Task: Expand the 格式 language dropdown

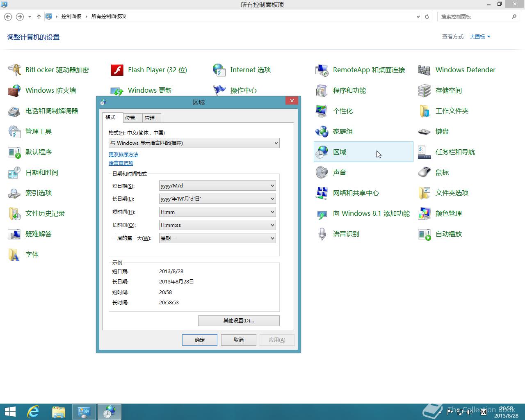Action: click(x=194, y=143)
